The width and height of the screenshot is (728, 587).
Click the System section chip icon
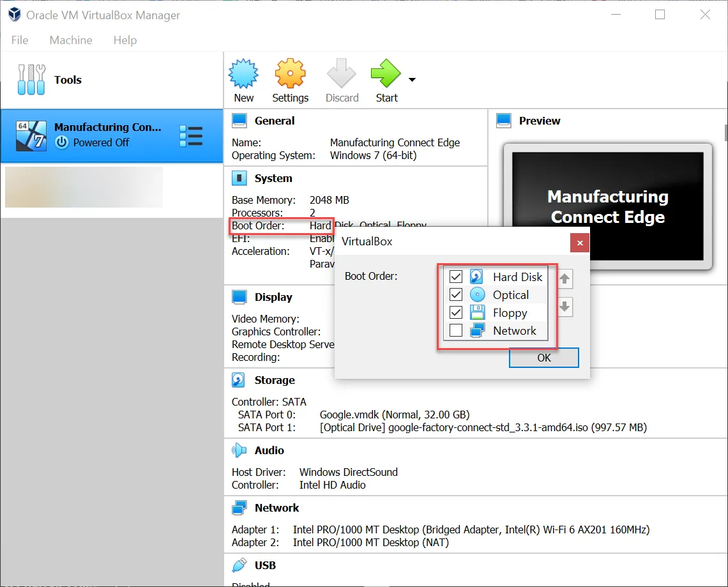tap(239, 178)
